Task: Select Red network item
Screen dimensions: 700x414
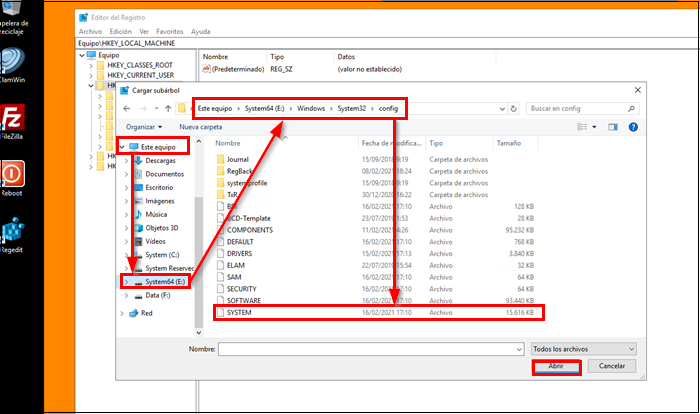Action: click(x=146, y=313)
